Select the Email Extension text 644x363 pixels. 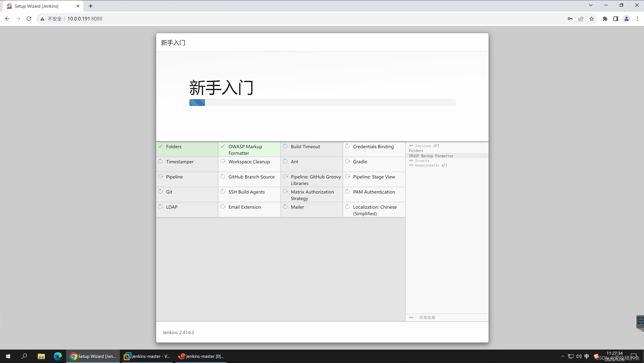coord(245,207)
